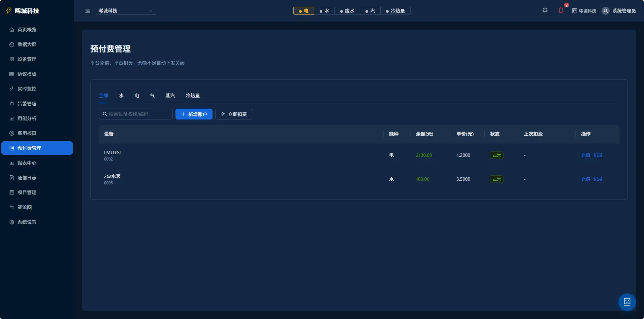Select the 废水 energy type toggle in header

tap(347, 11)
